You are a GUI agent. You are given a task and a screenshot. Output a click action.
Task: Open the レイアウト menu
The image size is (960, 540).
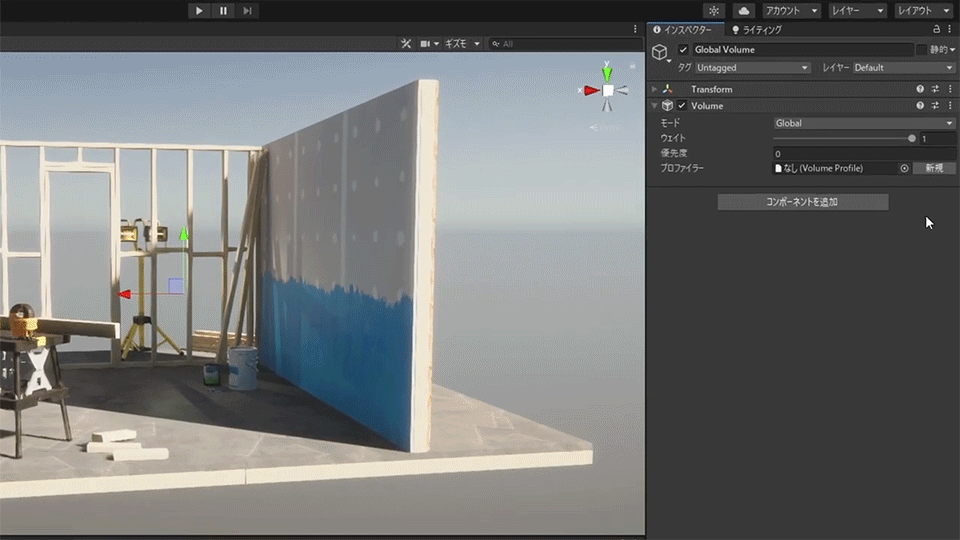(x=921, y=10)
